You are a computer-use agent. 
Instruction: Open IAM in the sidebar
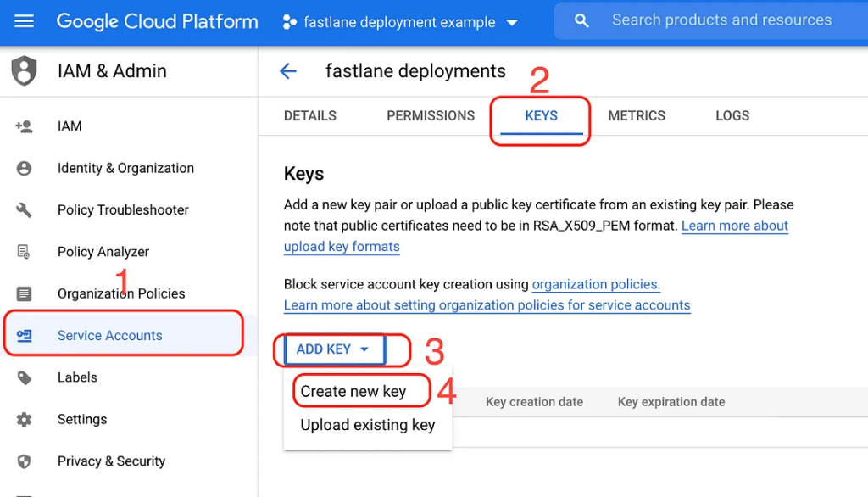[70, 126]
